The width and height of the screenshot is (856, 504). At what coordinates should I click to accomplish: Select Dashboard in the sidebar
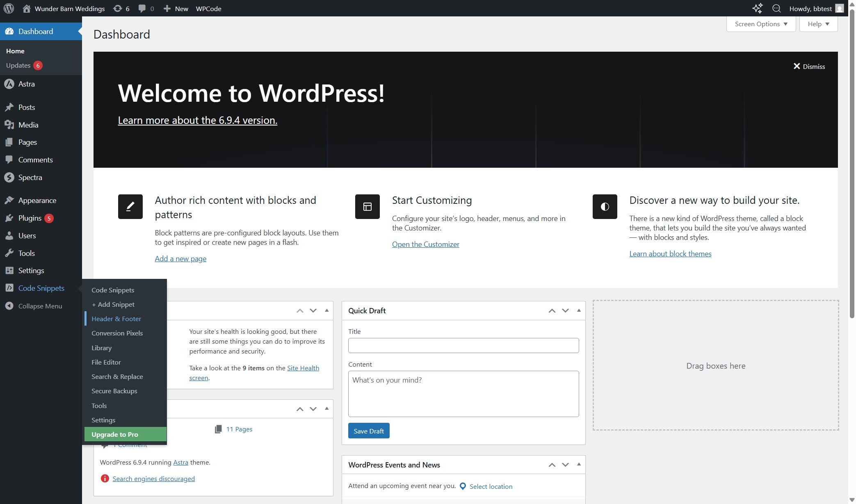41,32
